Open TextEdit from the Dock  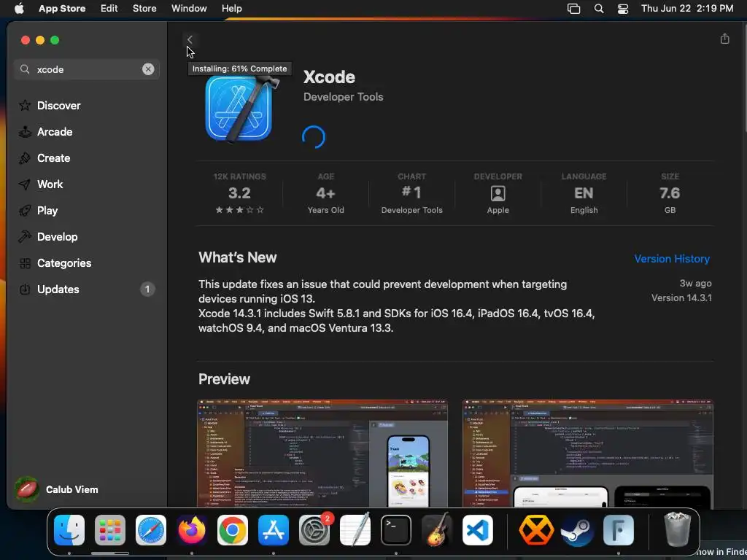355,530
